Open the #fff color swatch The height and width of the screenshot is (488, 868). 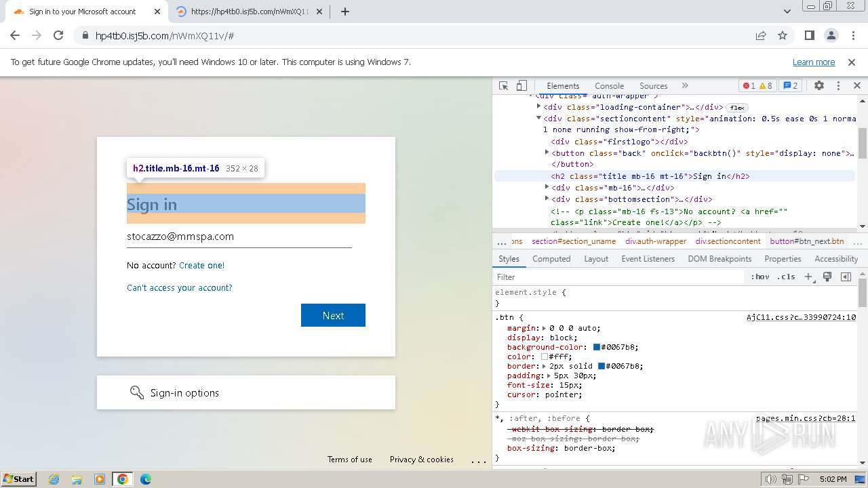pos(544,357)
